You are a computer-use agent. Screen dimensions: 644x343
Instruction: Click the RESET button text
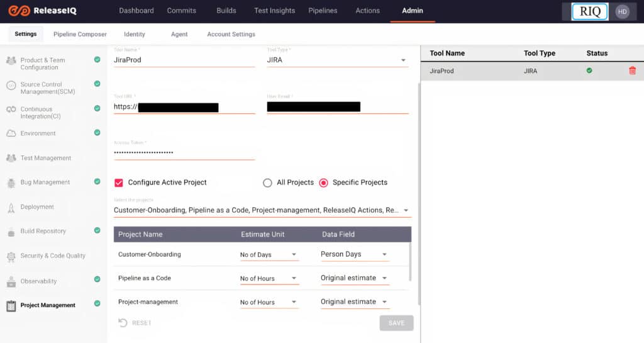point(142,323)
